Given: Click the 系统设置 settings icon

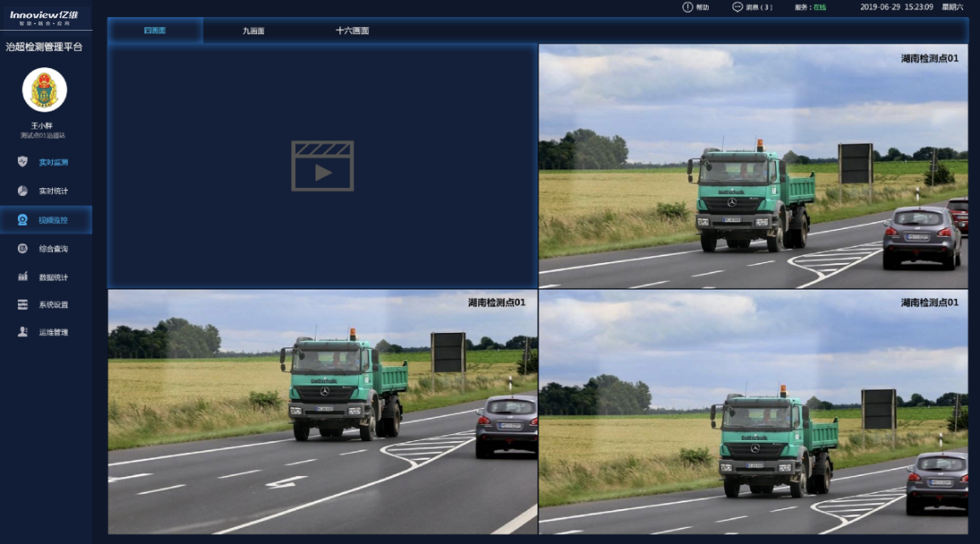Looking at the screenshot, I should pyautogui.click(x=23, y=305).
